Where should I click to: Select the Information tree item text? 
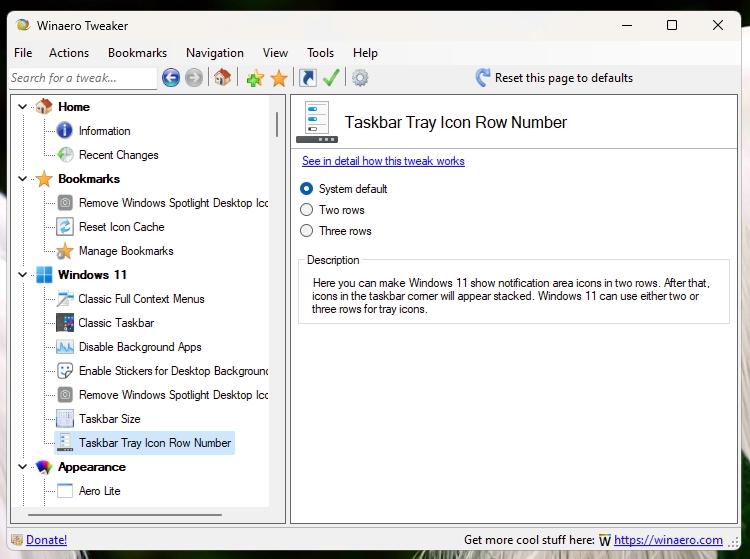coord(104,131)
